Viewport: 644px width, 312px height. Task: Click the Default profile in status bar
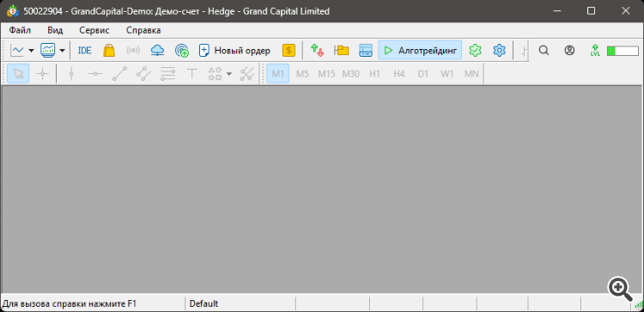pyautogui.click(x=204, y=303)
